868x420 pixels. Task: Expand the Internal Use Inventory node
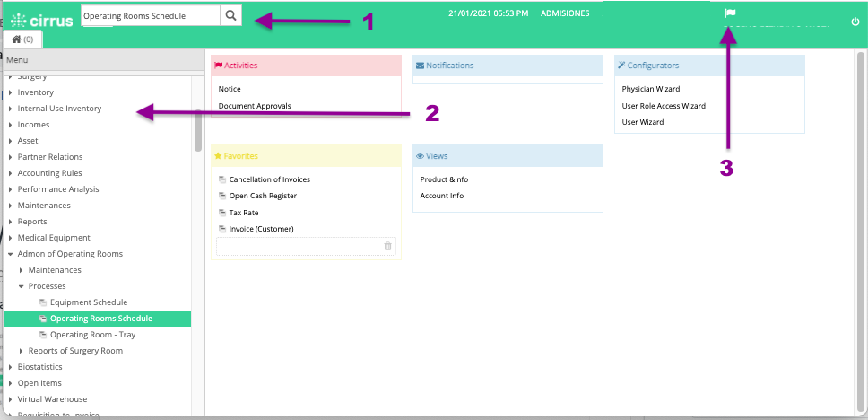coord(11,109)
